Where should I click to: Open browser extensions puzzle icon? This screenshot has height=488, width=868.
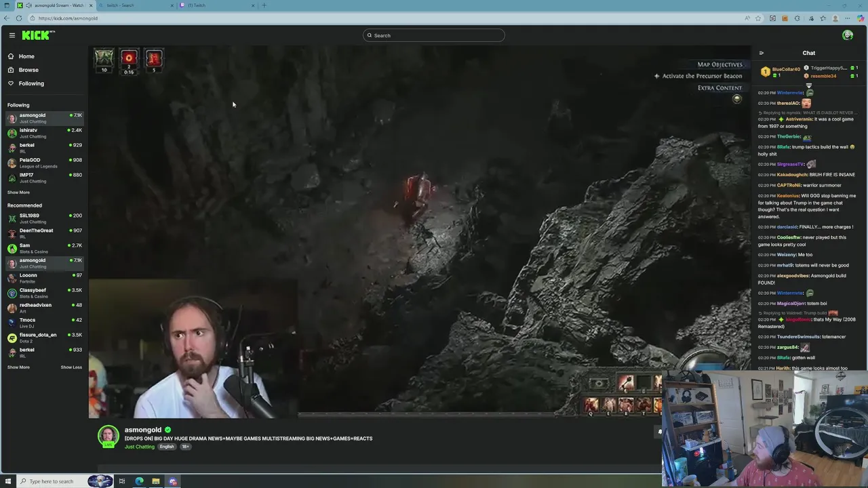click(797, 18)
